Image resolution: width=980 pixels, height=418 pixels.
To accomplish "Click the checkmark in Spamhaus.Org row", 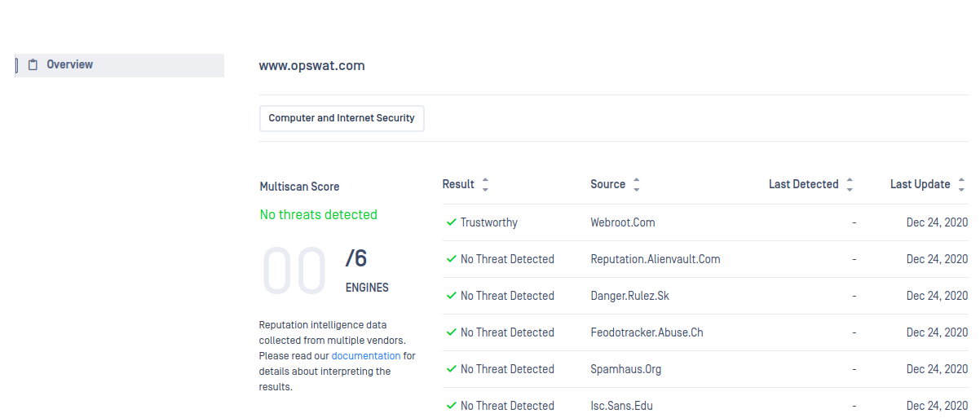I will click(x=451, y=369).
